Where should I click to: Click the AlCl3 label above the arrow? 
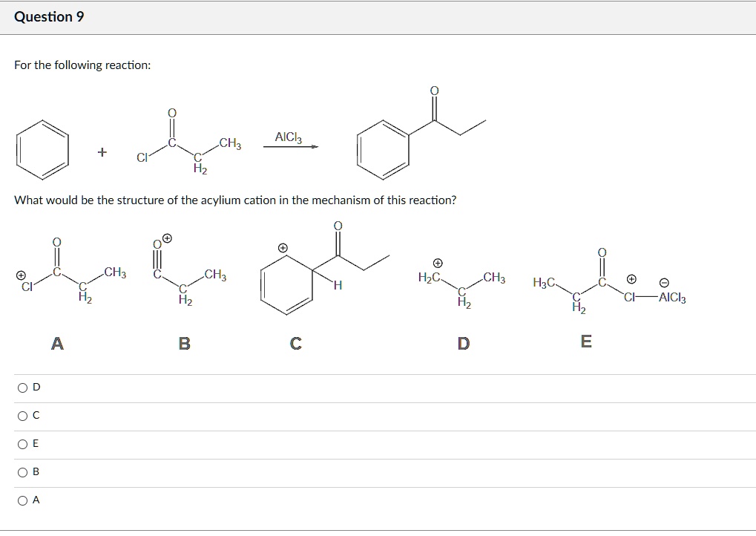(288, 136)
